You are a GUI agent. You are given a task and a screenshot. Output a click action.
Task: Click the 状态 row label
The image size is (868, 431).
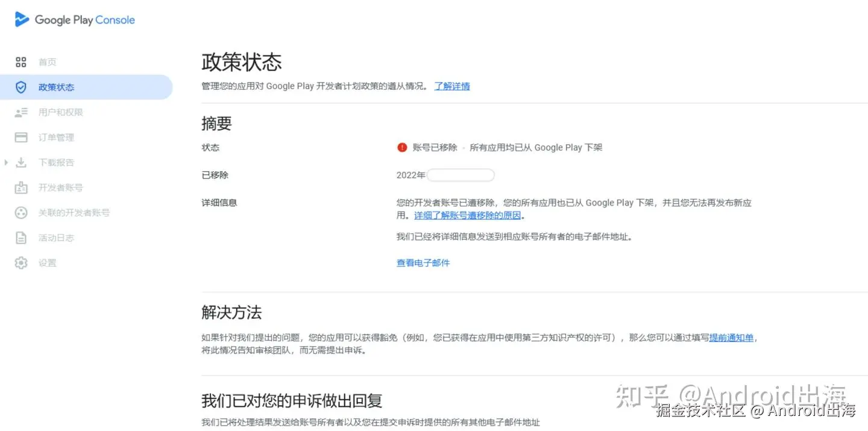coord(210,148)
